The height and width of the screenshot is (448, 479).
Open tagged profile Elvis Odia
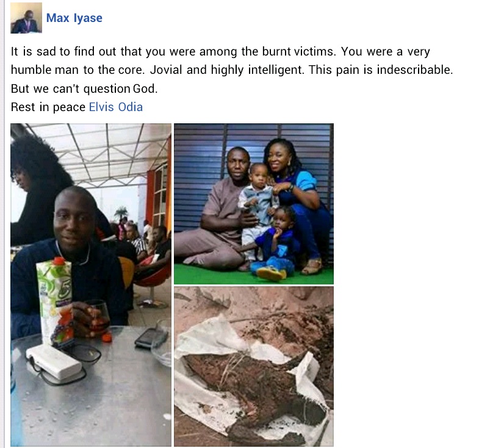point(116,107)
